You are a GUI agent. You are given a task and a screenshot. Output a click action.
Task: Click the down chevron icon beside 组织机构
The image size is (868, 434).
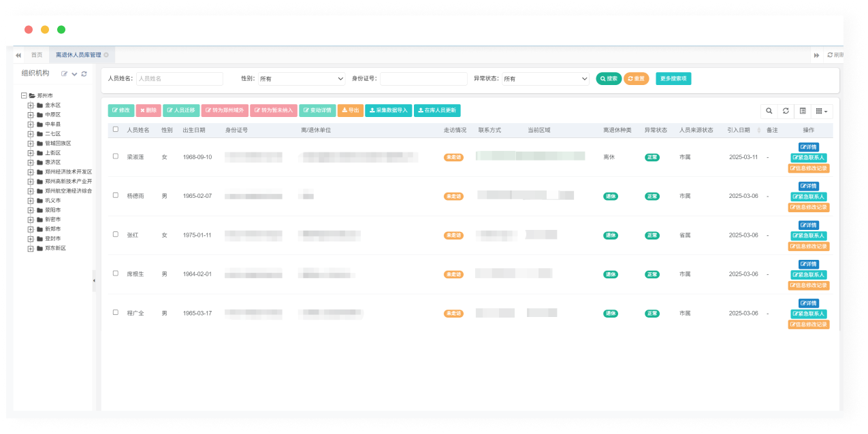click(x=74, y=73)
